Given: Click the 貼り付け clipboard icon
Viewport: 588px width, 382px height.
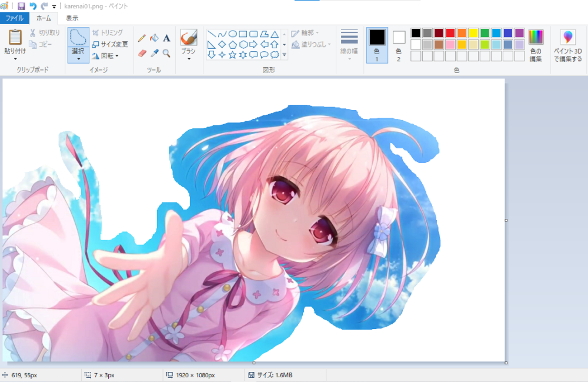Looking at the screenshot, I should coord(15,37).
